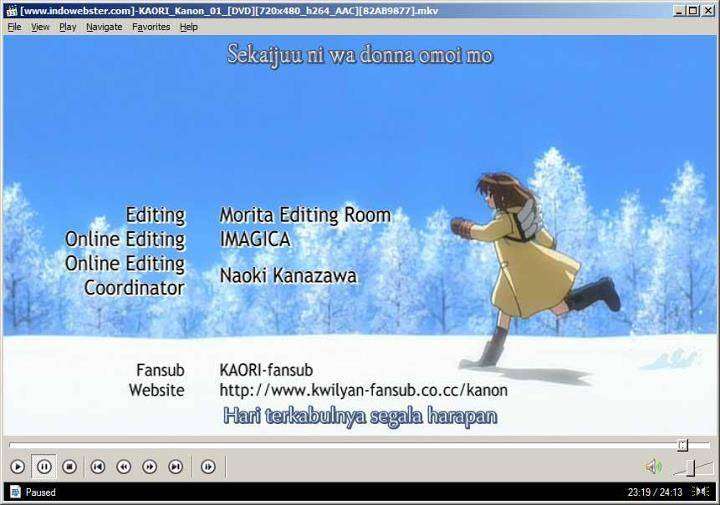Open the Help menu
The width and height of the screenshot is (720, 505).
[x=188, y=27]
